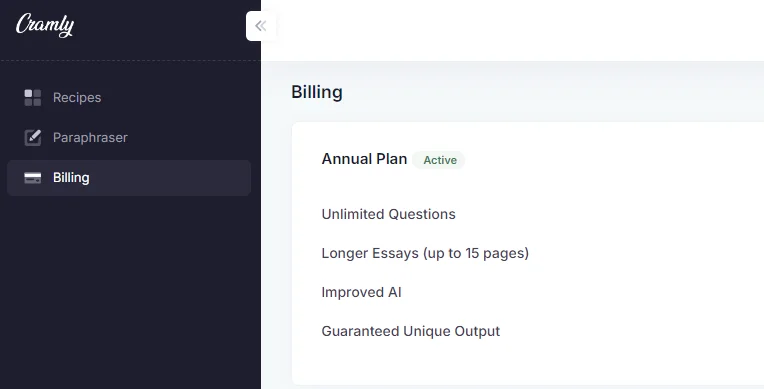Click Guaranteed Unique Output text
This screenshot has height=389, width=764.
(x=410, y=331)
